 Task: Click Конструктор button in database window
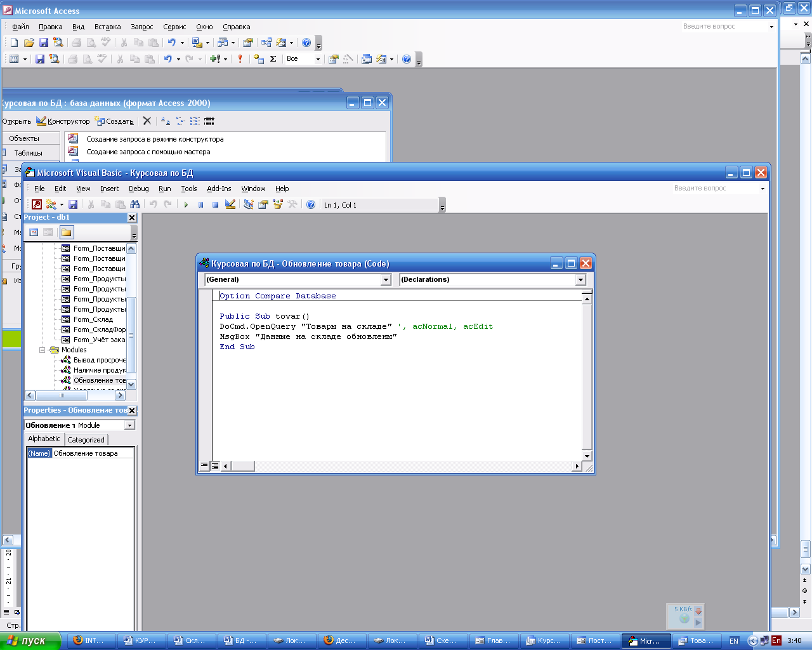(x=63, y=121)
